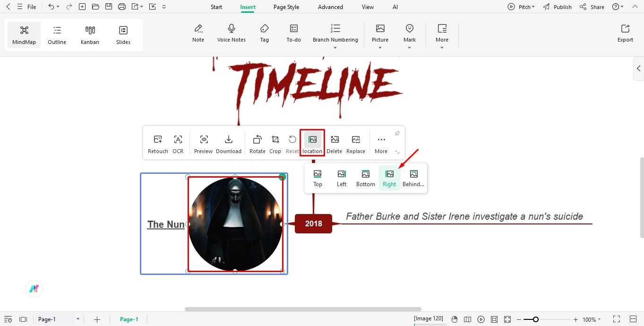Screen dimensions: 644x326
Task: Crop the selected image
Action: click(x=275, y=144)
